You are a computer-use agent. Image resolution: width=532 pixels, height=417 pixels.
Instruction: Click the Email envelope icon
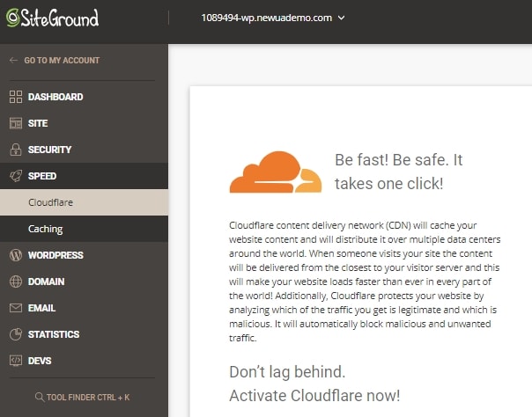click(16, 308)
